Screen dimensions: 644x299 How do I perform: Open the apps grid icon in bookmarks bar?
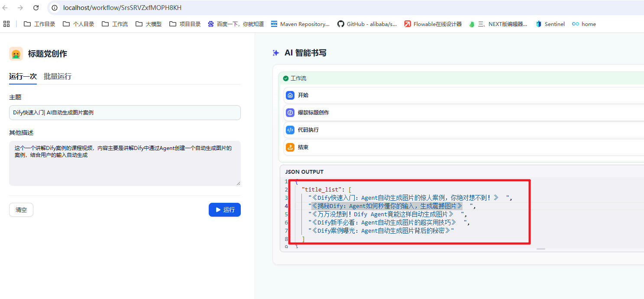click(x=6, y=24)
